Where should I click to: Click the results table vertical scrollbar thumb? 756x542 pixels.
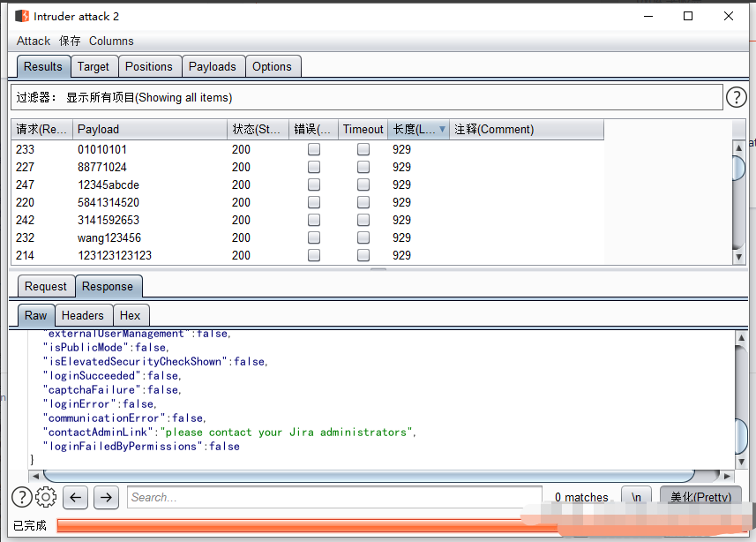click(738, 167)
